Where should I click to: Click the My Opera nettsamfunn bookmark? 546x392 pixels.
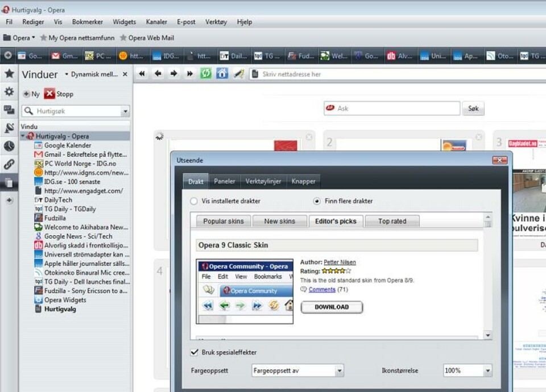coord(77,38)
